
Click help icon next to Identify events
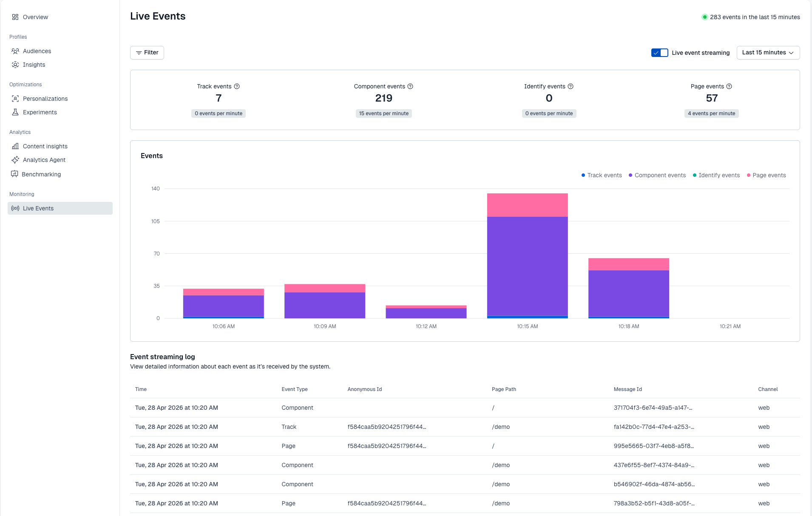pos(571,86)
